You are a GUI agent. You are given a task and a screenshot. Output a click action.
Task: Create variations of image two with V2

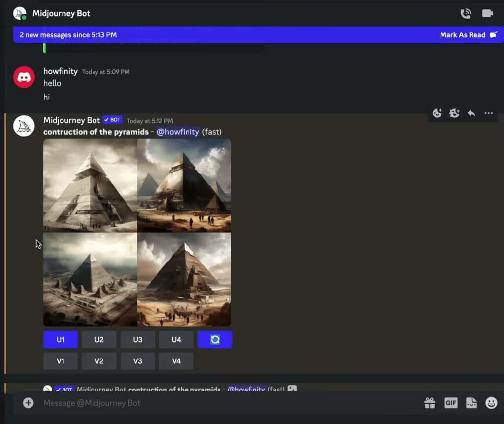coord(99,361)
